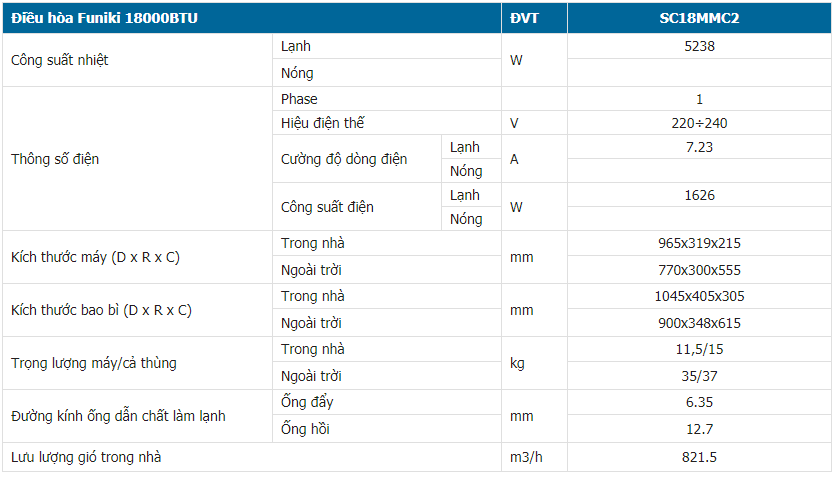
Task: Select the 1626 power value
Action: coord(699,195)
